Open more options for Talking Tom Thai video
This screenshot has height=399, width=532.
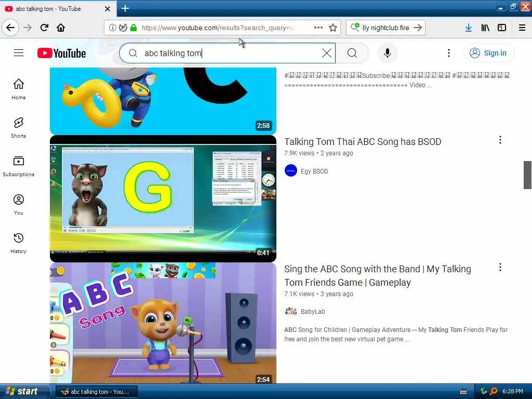click(x=500, y=140)
